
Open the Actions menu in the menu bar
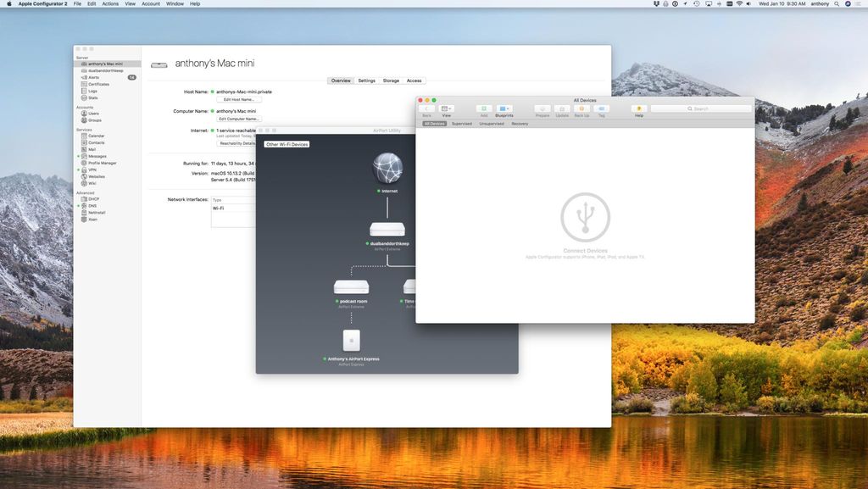click(109, 3)
